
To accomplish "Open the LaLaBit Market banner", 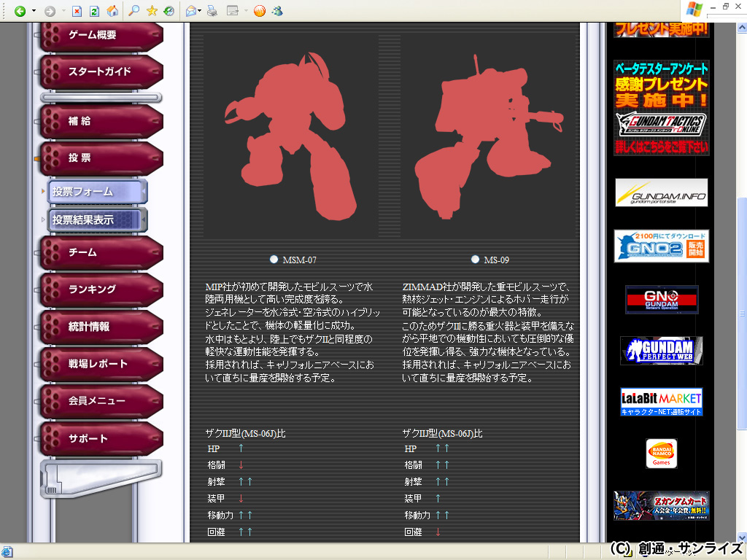I will [661, 402].
